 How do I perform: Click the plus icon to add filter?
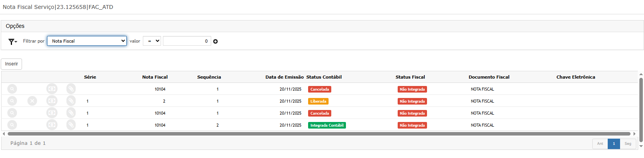point(215,41)
